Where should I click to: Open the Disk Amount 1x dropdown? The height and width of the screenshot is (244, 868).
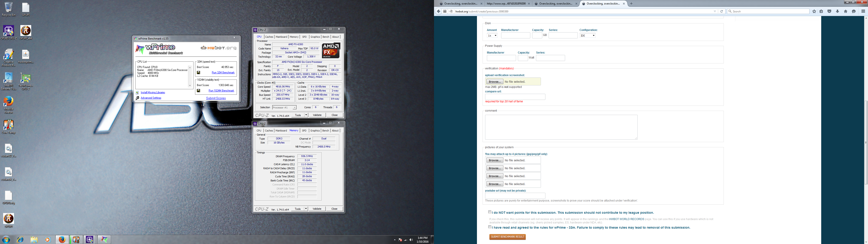(492, 35)
